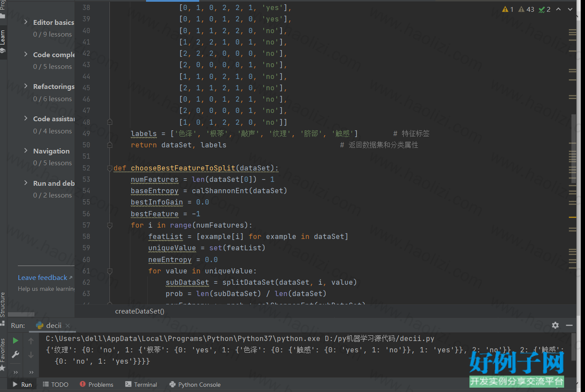The width and height of the screenshot is (585, 392).
Task: Click the '0 / 2 lessons' progress text
Action: click(52, 195)
